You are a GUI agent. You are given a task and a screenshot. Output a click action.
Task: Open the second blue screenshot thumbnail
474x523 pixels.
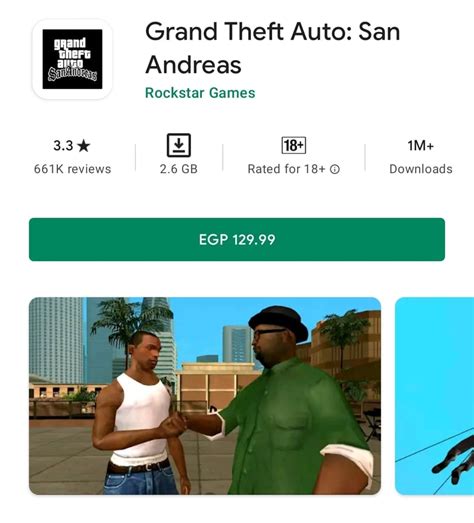pos(434,396)
